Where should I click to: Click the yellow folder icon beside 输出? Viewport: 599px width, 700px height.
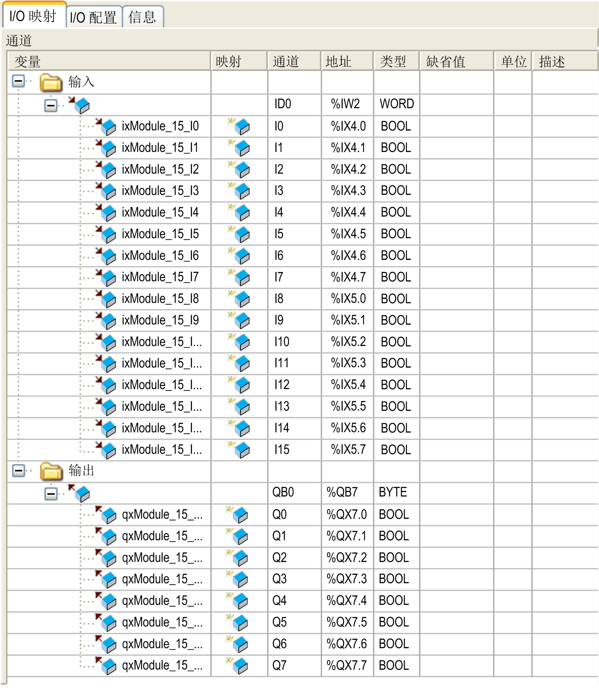pos(51,471)
